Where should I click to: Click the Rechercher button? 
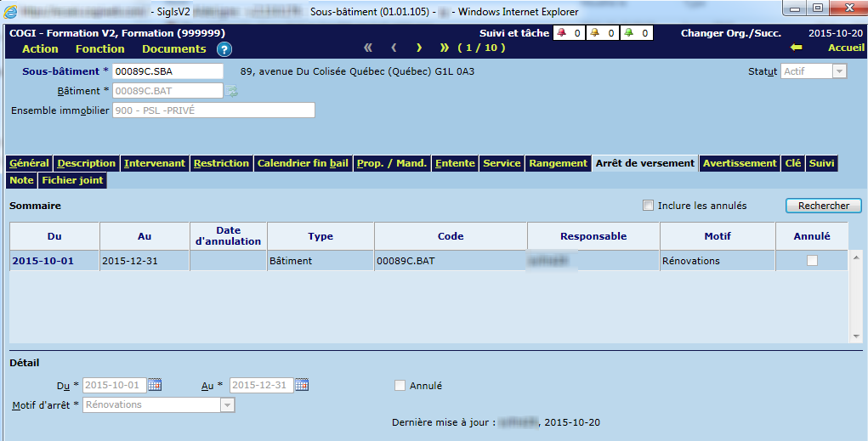(x=823, y=206)
